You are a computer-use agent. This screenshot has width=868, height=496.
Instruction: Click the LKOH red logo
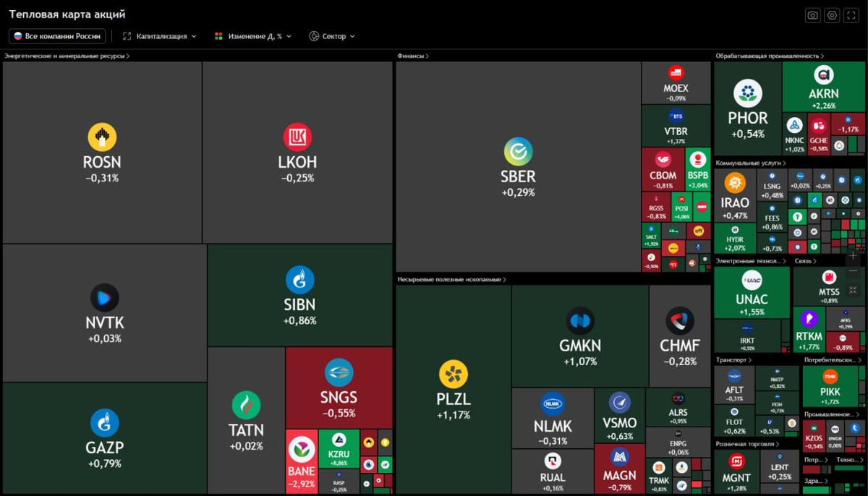click(x=297, y=137)
